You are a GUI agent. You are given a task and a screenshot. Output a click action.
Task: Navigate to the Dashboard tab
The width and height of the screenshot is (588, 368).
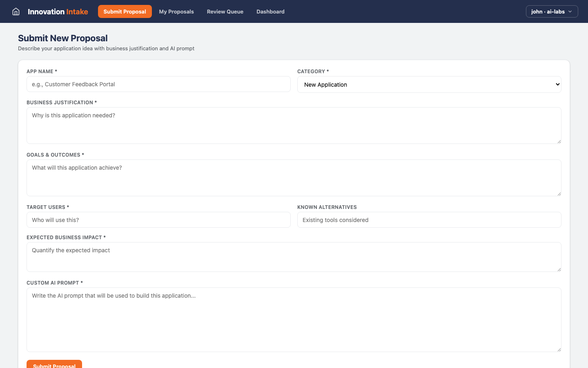[x=270, y=11]
